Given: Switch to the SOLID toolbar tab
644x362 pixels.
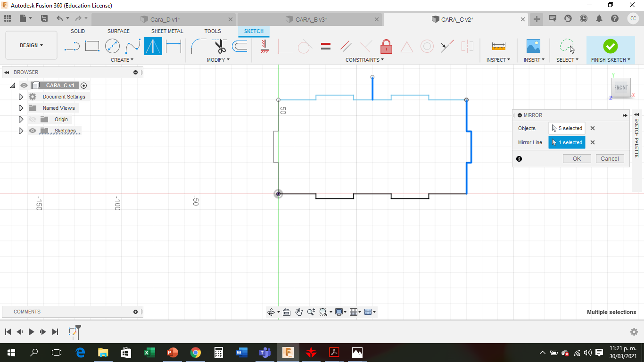Looking at the screenshot, I should pyautogui.click(x=78, y=31).
